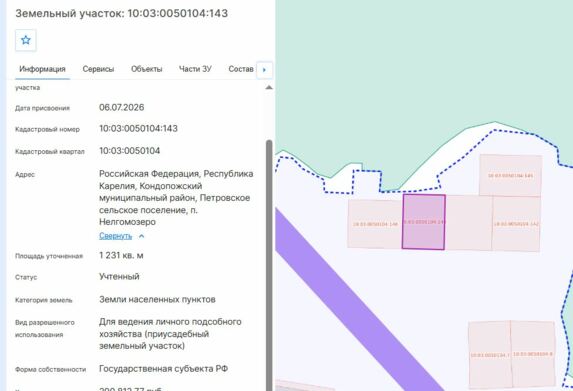Click the address text Российская Федерация, Республика Карелия
573x391 pixels.
[176, 179]
